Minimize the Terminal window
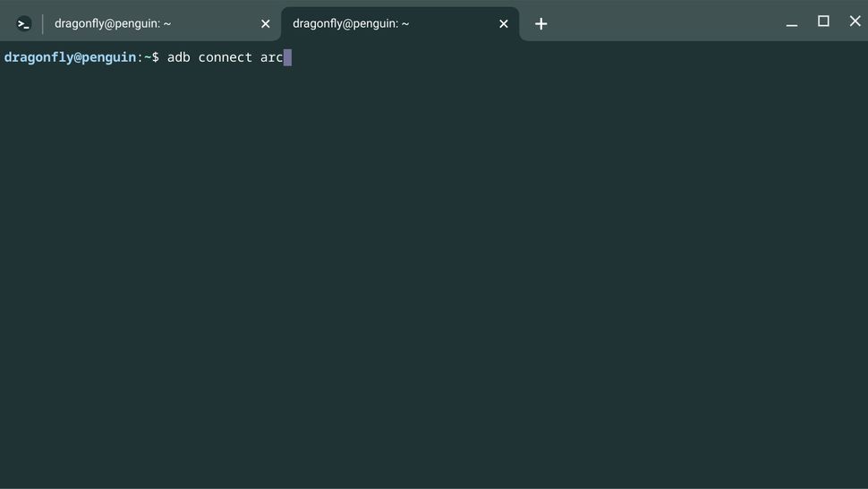868x489 pixels. (791, 22)
